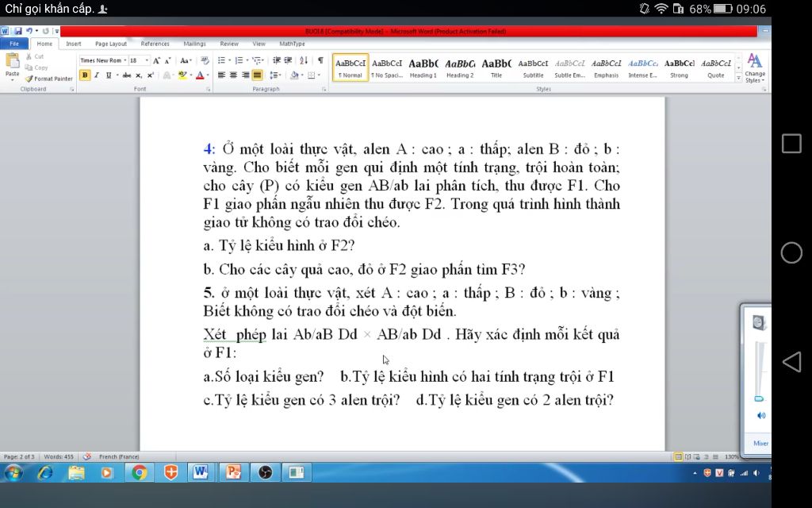Center the paragraph text

(234, 75)
